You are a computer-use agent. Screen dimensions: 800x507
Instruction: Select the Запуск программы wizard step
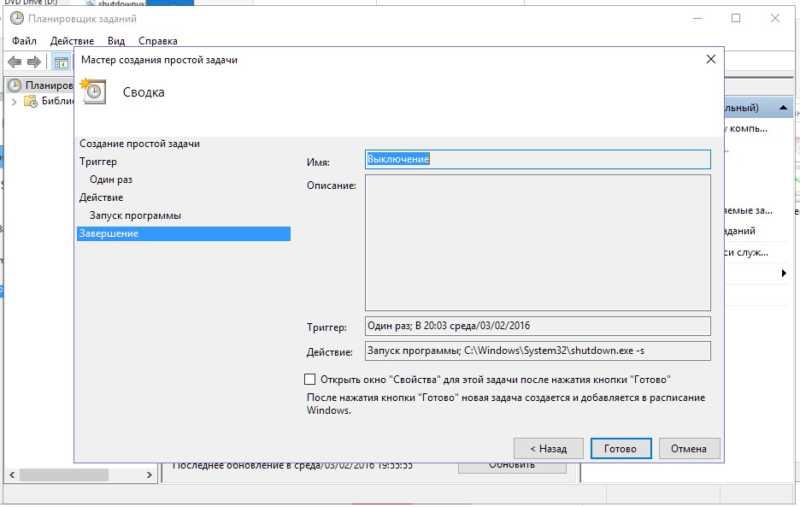click(135, 215)
